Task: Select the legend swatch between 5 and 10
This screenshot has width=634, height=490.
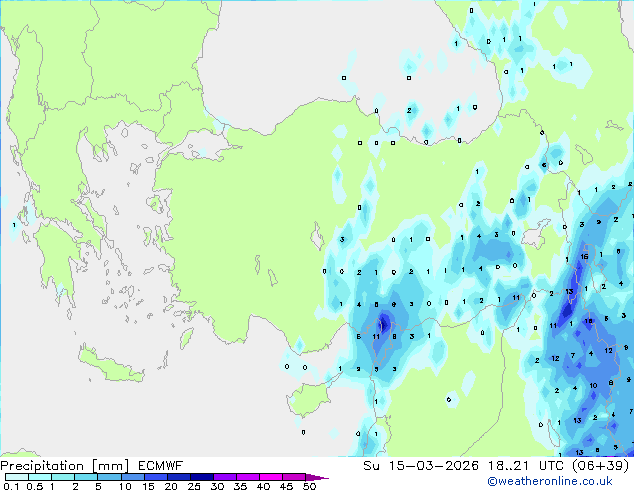Action: (x=109, y=477)
